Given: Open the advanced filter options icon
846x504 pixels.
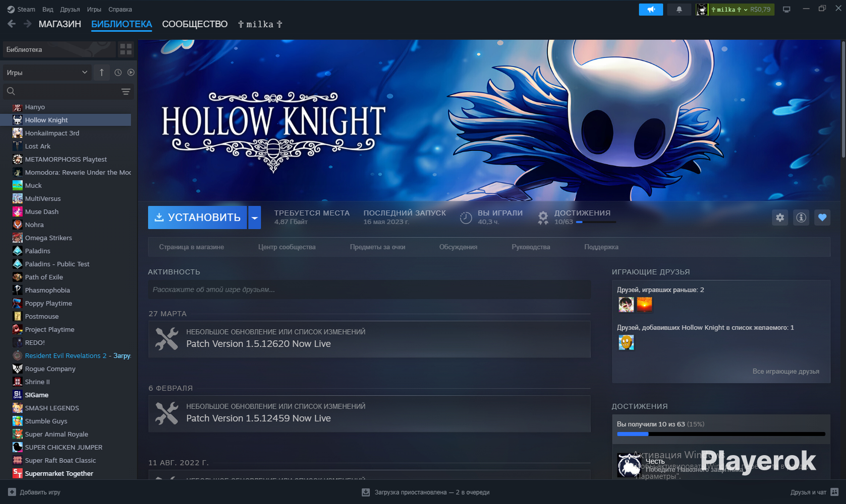Looking at the screenshot, I should pyautogui.click(x=126, y=91).
